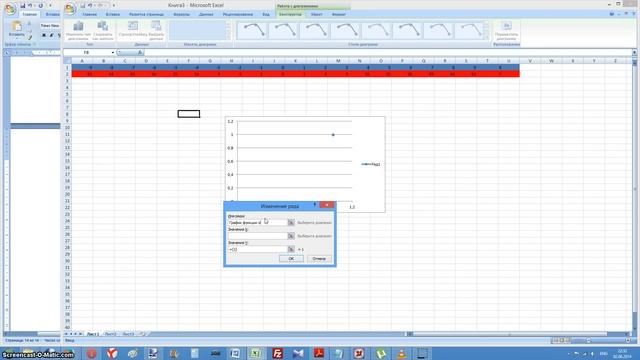Select the fourth chart style thumbnail
This screenshot has height=360, width=640.
point(346,30)
